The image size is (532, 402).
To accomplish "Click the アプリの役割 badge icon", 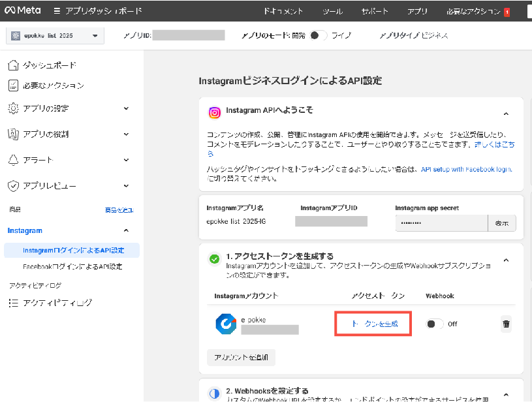I will tap(13, 134).
